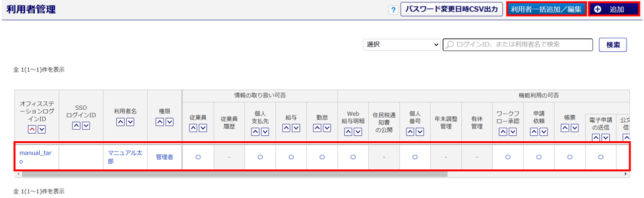Sort 帳票 column ascending
The width and height of the screenshot is (644, 198).
pyautogui.click(x=565, y=128)
